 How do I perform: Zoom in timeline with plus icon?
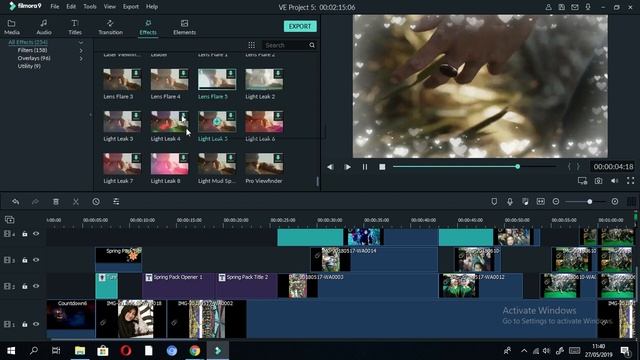pos(615,202)
